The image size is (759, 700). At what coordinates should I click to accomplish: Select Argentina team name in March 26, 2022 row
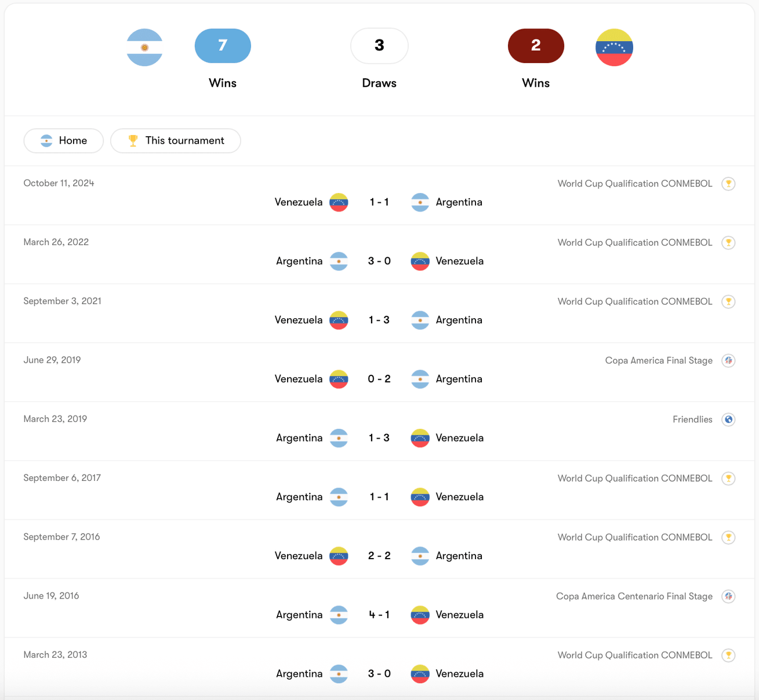coord(299,261)
